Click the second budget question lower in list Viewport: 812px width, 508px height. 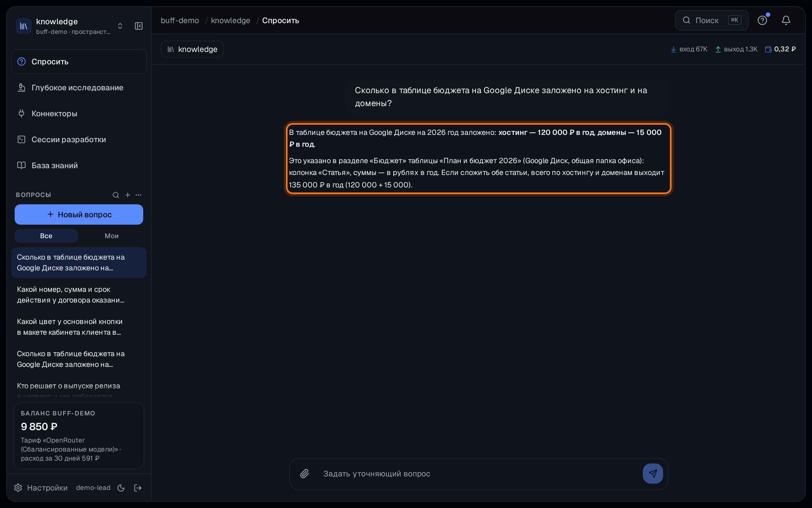[x=79, y=359]
